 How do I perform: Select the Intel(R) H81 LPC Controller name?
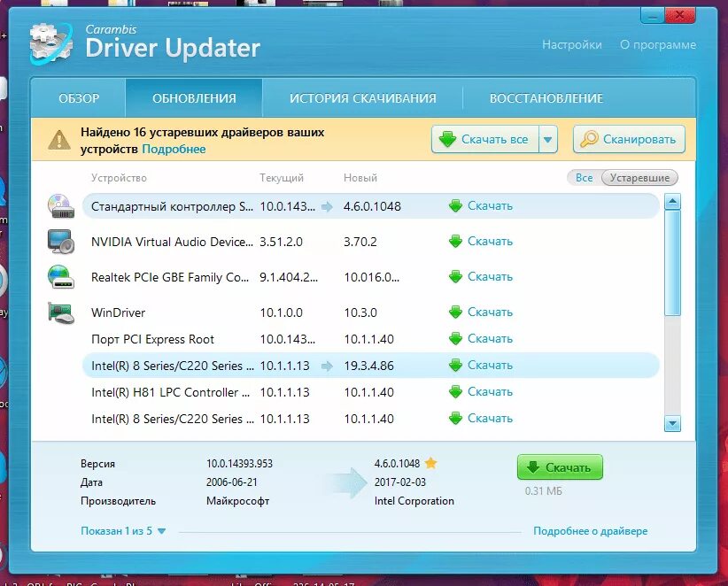[x=170, y=392]
